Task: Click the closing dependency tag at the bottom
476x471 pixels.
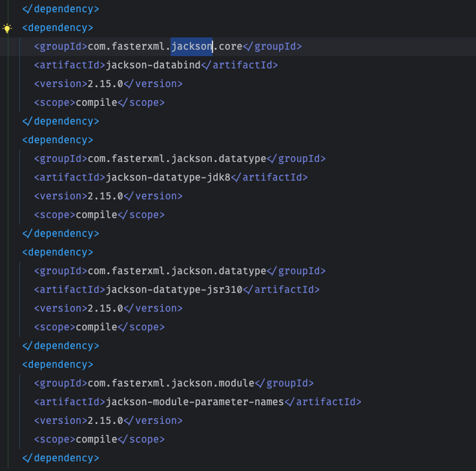Action: tap(61, 458)
